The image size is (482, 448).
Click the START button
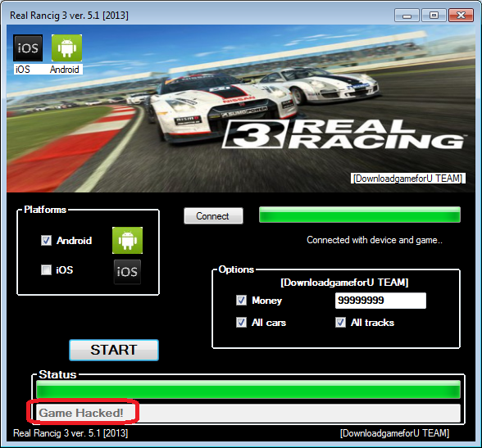click(114, 350)
